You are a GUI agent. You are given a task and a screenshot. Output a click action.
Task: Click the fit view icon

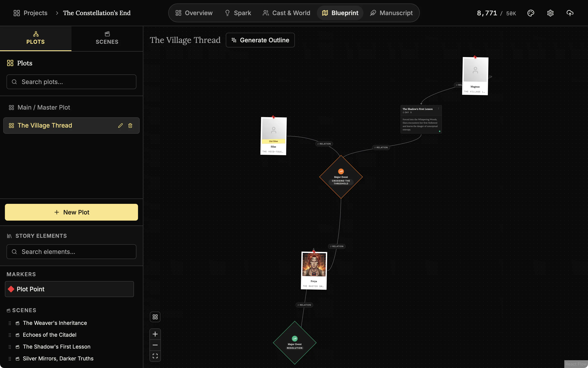tap(155, 356)
